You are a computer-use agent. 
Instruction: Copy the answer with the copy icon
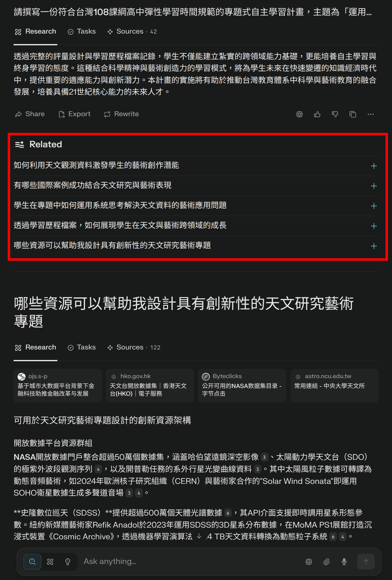353,114
